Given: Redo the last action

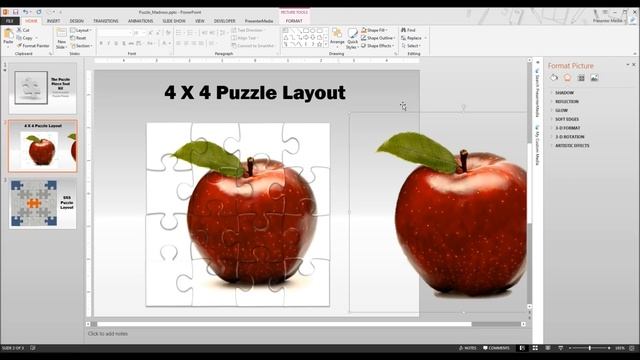Looking at the screenshot, I should pos(39,12).
